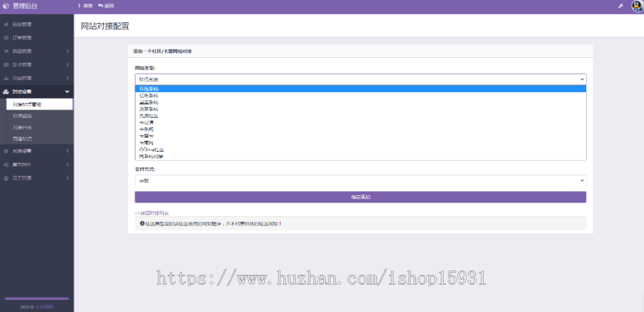This screenshot has width=644, height=312.
Task: Choose the fourth 系统 option in the list
Action: 360,109
